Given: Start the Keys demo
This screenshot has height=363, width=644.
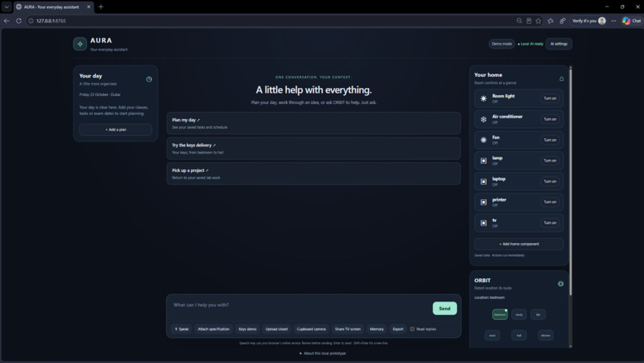Looking at the screenshot, I should tap(247, 329).
